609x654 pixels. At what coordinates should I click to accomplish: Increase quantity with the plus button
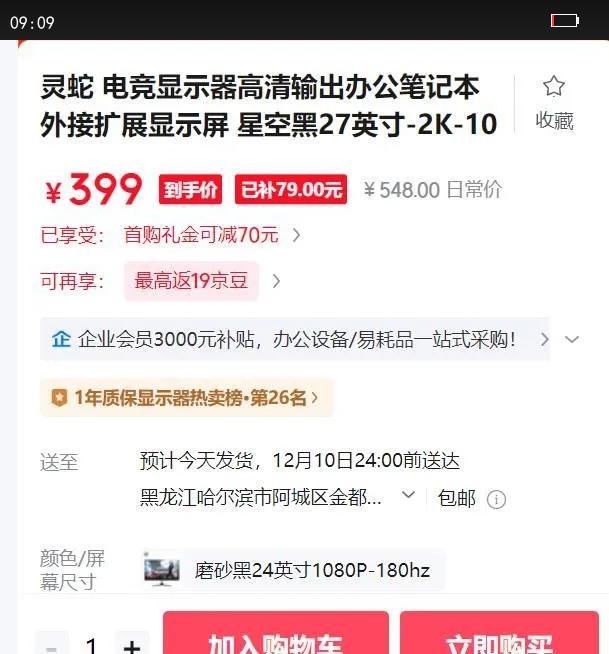pyautogui.click(x=132, y=644)
